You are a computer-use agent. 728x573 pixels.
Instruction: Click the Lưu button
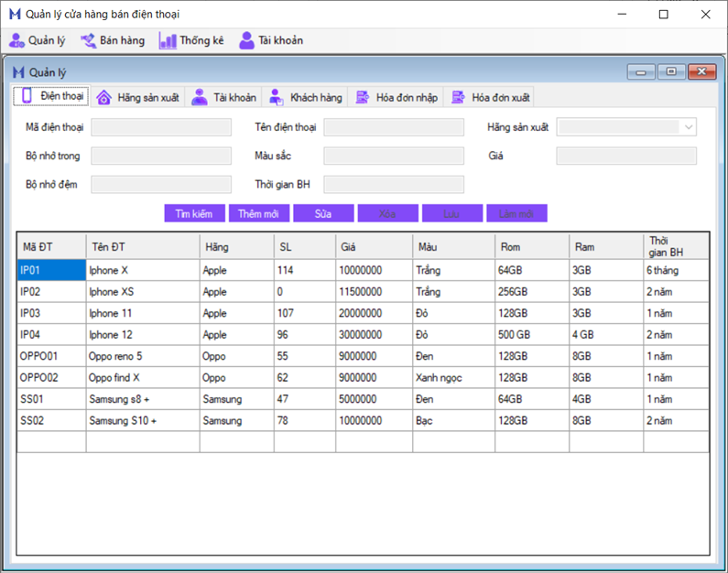[x=452, y=213]
